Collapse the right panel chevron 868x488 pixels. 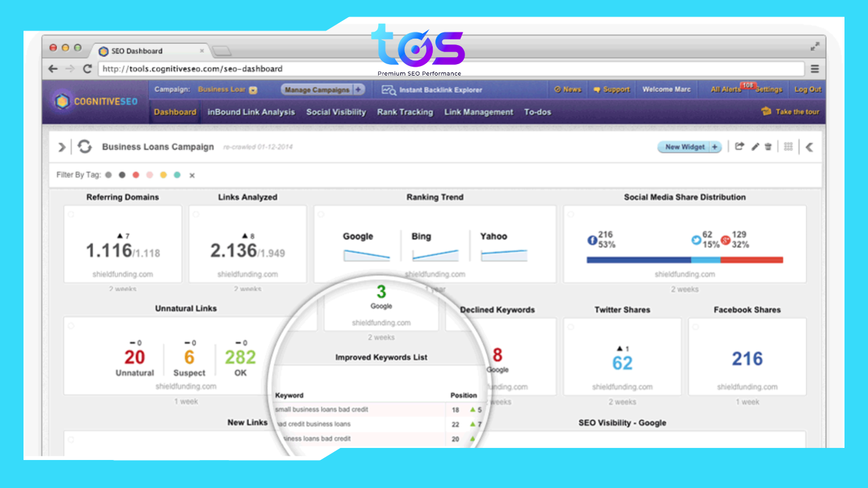click(809, 147)
